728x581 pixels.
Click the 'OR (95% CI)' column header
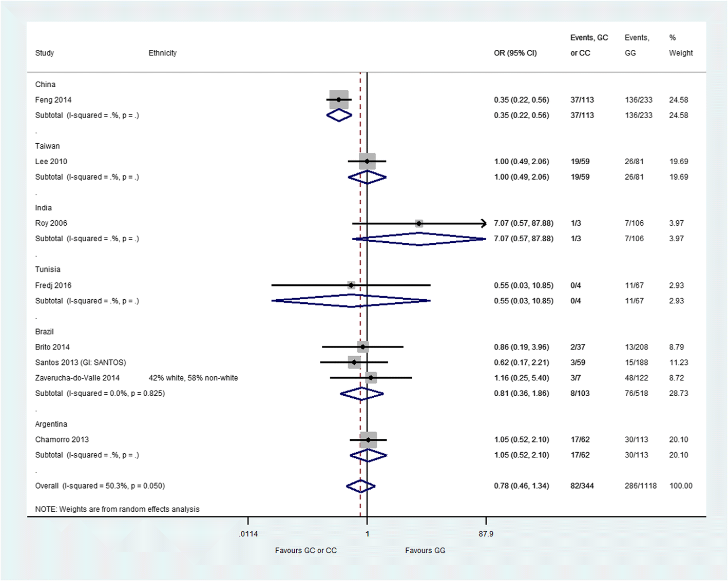pyautogui.click(x=515, y=53)
